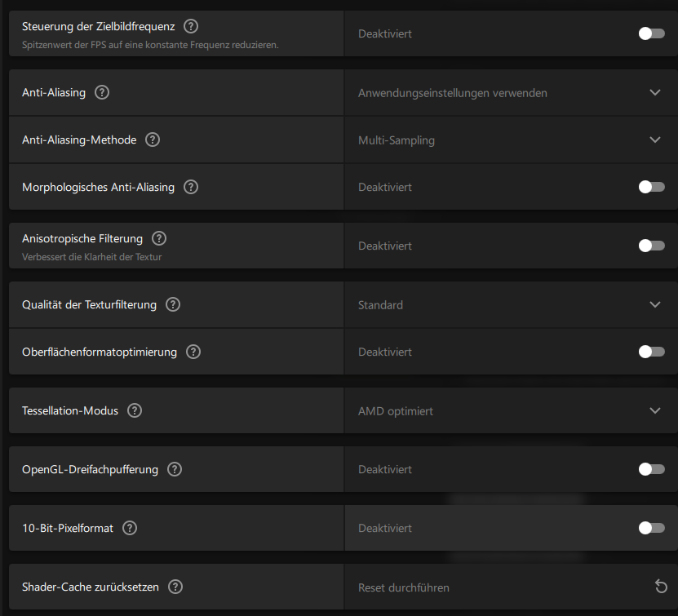The image size is (678, 616).
Task: Enable Steuerung der Zielbildfrequenz toggle
Action: pyautogui.click(x=651, y=33)
